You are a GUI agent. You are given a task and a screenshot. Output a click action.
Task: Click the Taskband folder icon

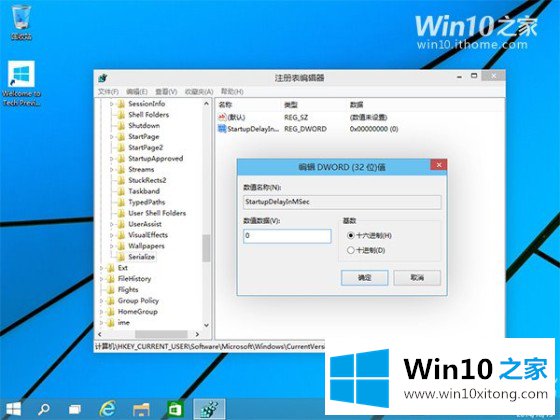(x=121, y=191)
